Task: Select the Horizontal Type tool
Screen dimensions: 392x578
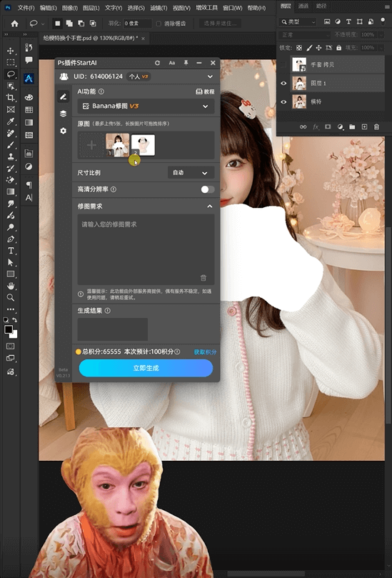Action: (11, 251)
